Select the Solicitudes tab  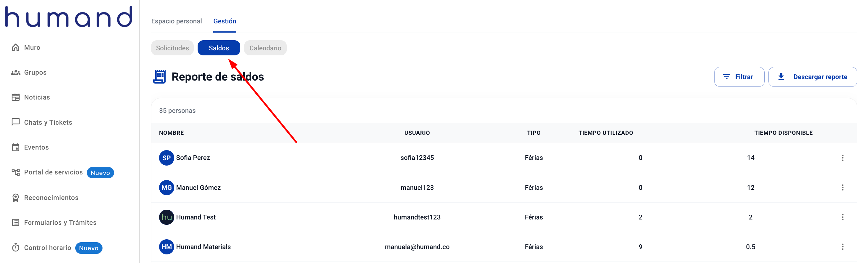coord(172,48)
